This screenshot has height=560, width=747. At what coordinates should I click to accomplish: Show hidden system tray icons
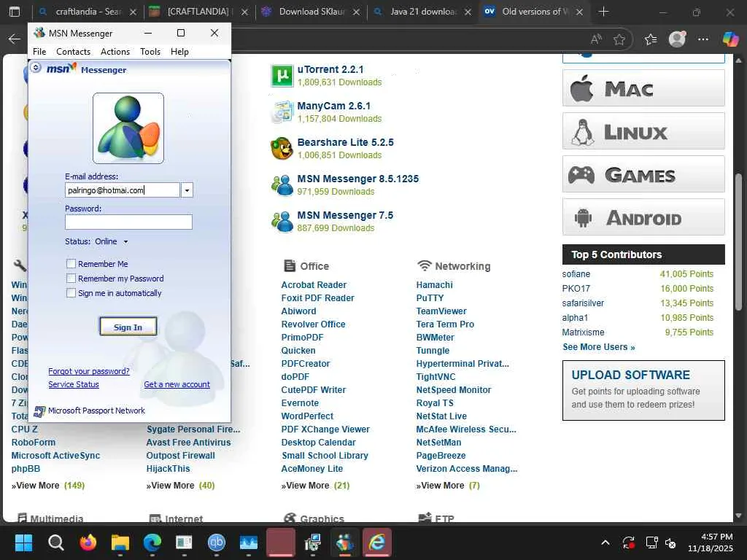pyautogui.click(x=605, y=542)
